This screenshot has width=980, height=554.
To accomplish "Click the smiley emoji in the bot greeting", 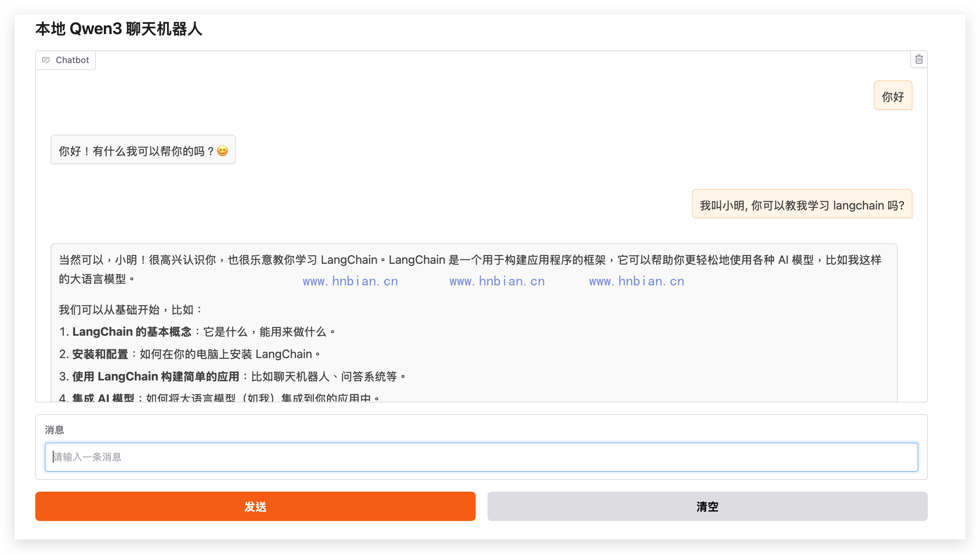I will click(x=222, y=151).
